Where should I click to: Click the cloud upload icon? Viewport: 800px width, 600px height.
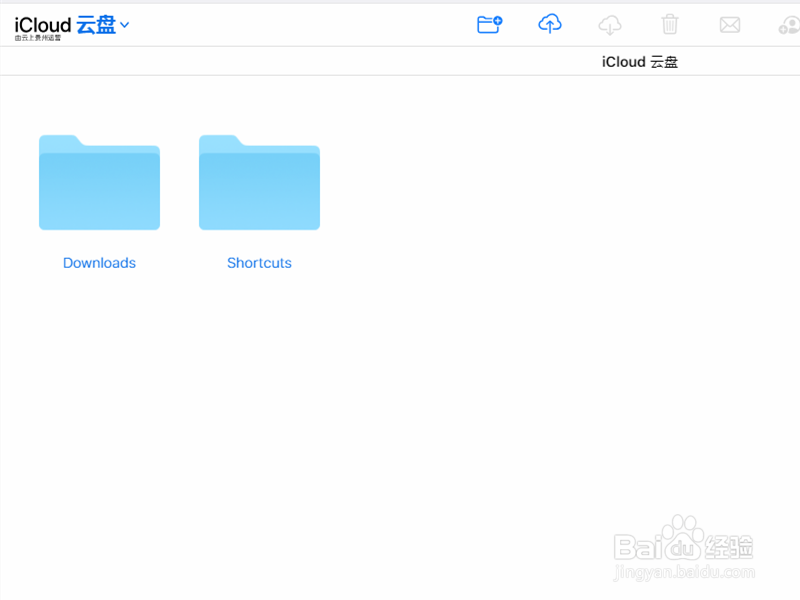point(549,24)
